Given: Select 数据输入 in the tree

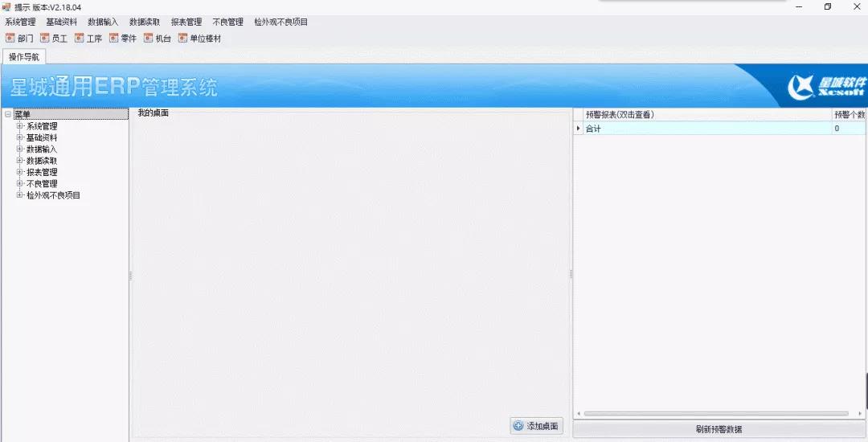Looking at the screenshot, I should click(42, 149).
